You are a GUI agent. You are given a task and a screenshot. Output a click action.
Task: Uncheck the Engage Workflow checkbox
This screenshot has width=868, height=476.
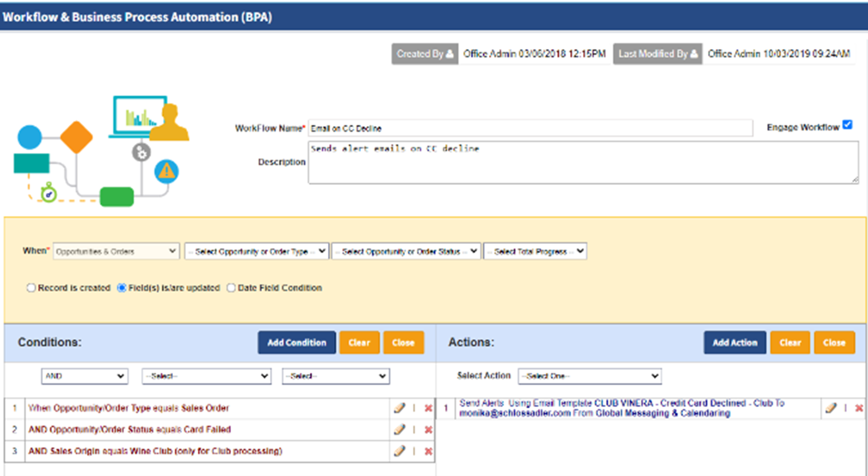tap(847, 124)
